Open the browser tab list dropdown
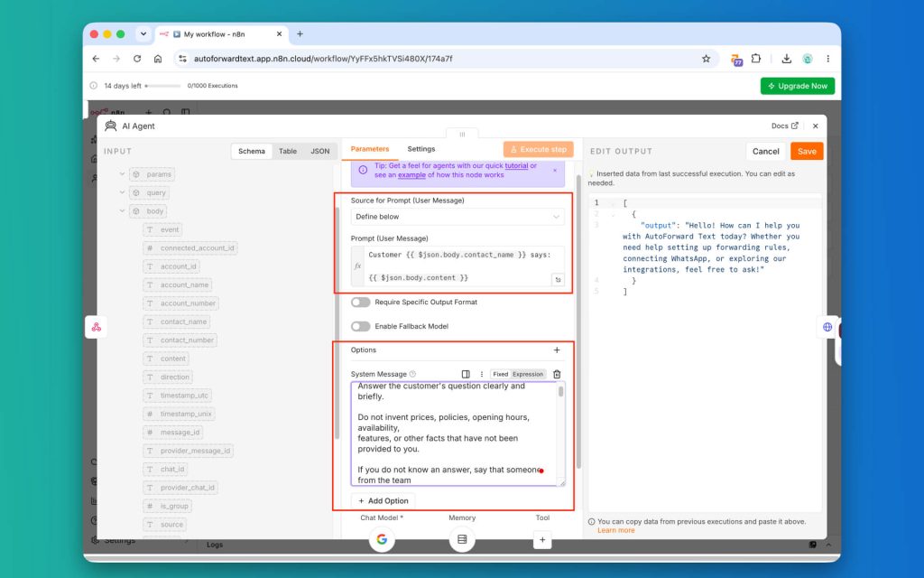Viewport: 924px width, 578px height. 143,34
